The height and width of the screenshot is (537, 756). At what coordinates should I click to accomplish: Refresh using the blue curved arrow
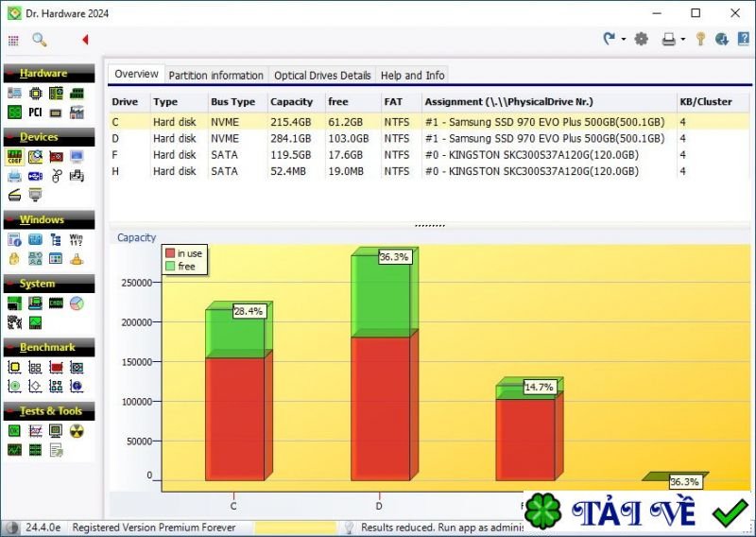[x=610, y=39]
